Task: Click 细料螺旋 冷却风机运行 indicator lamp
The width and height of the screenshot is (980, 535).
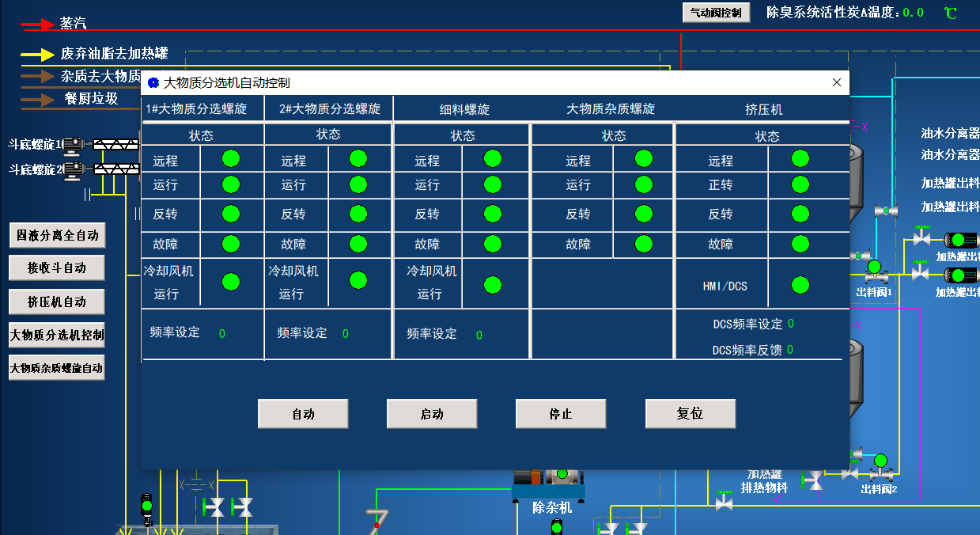Action: pos(493,285)
